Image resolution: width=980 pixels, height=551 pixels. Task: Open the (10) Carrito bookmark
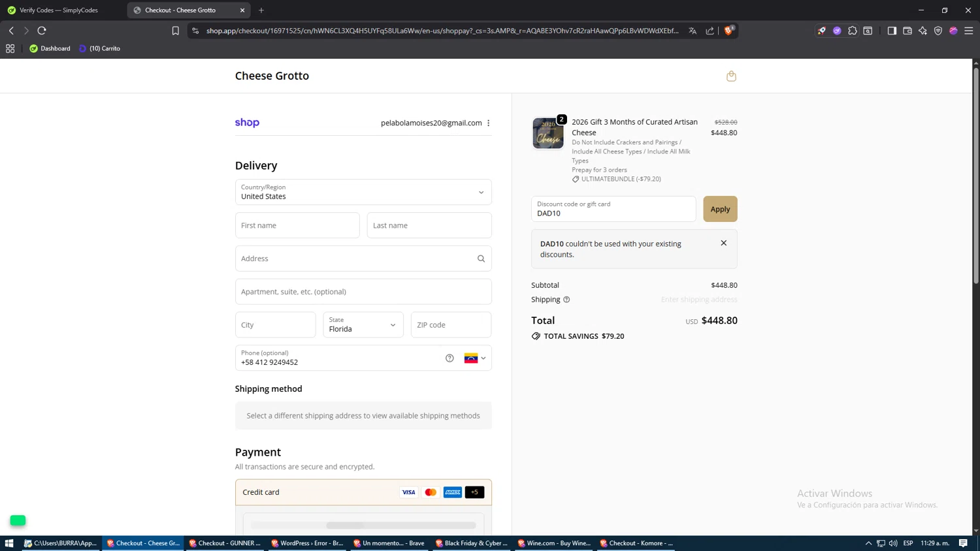point(99,48)
